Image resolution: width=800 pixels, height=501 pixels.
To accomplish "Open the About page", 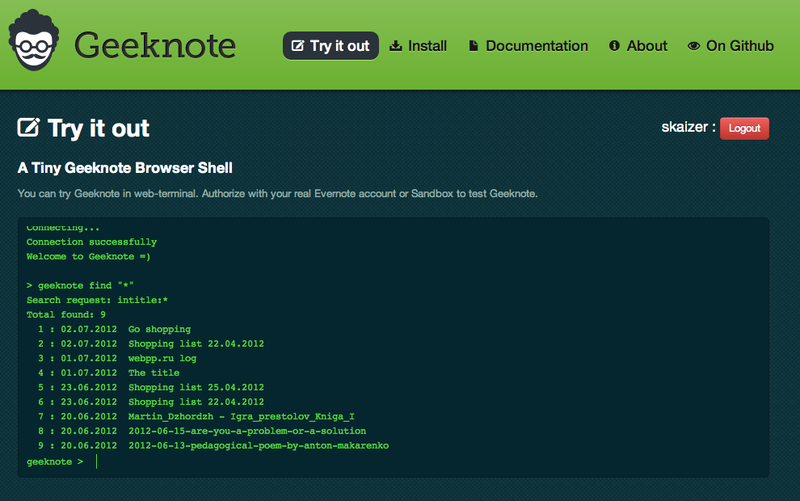I will pyautogui.click(x=638, y=46).
